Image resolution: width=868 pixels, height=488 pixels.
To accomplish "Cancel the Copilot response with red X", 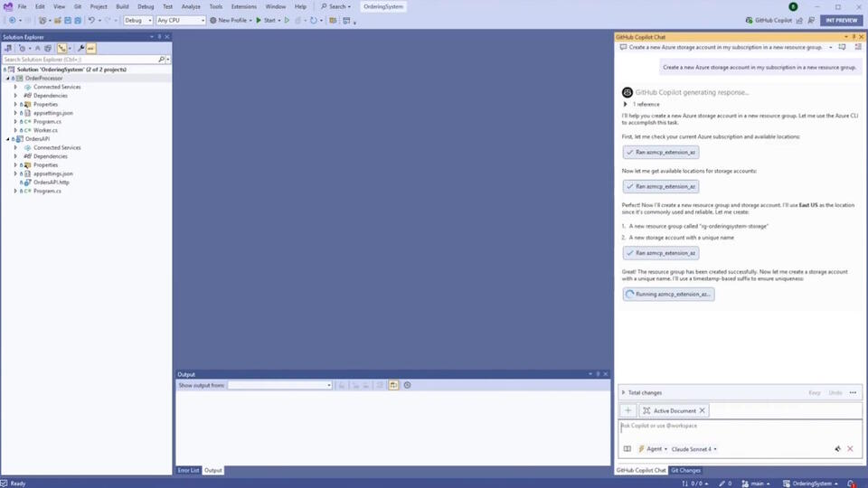I will point(850,449).
